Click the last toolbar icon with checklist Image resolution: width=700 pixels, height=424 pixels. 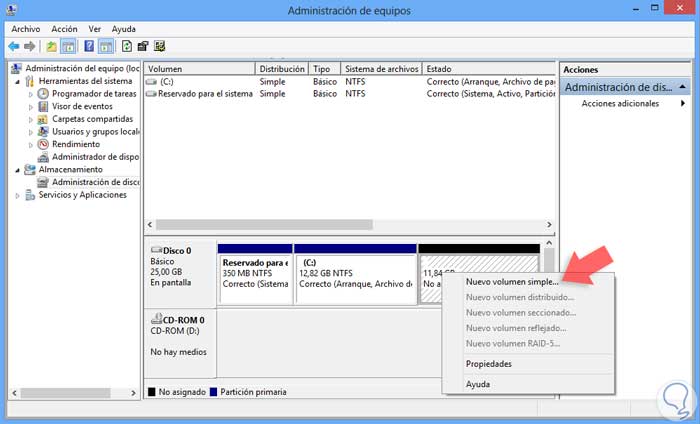[x=159, y=46]
